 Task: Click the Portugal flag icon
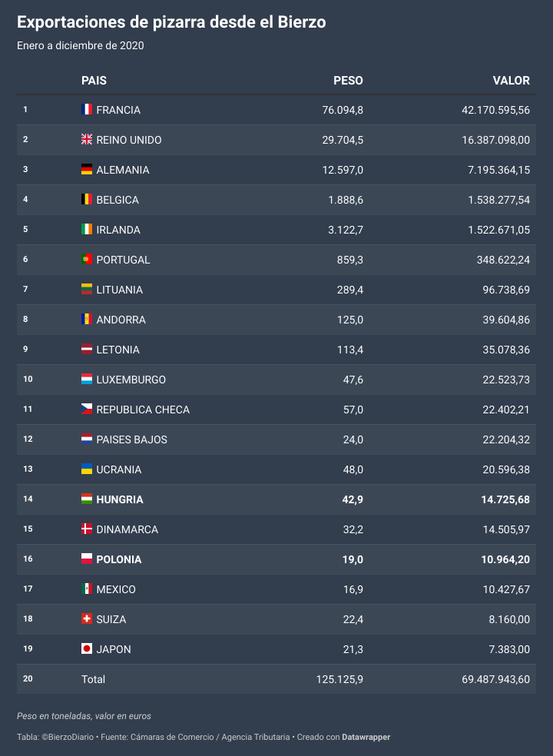pyautogui.click(x=86, y=260)
